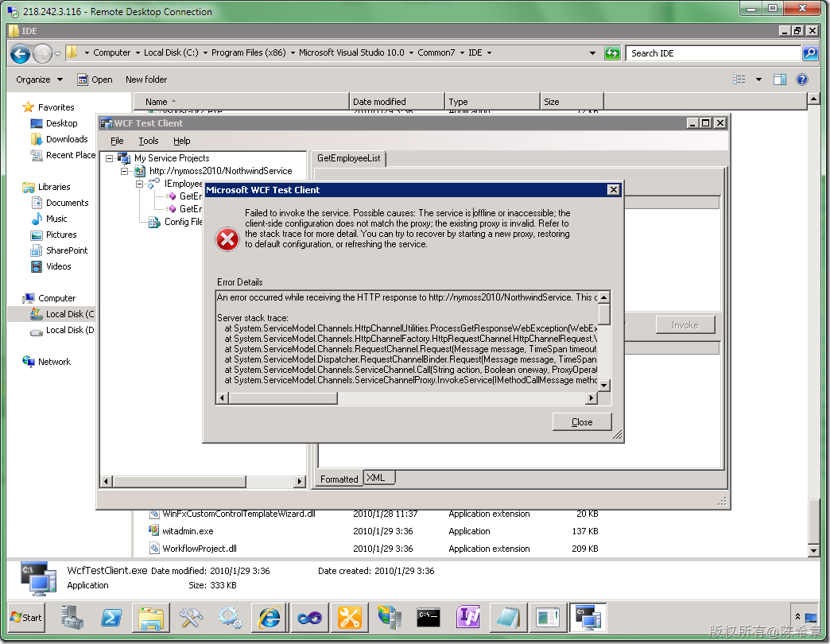Open Downloads in the navigation pane
The height and width of the screenshot is (644, 830).
click(x=60, y=139)
